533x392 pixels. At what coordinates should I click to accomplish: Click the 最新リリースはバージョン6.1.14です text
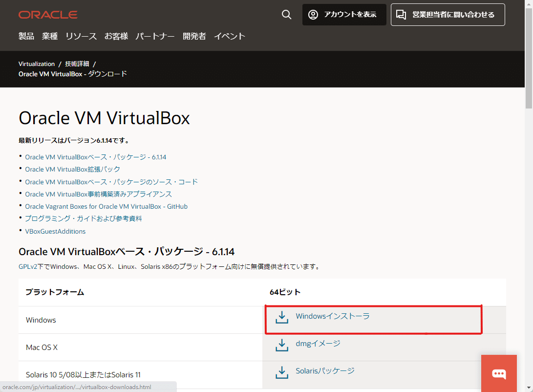[x=74, y=140]
